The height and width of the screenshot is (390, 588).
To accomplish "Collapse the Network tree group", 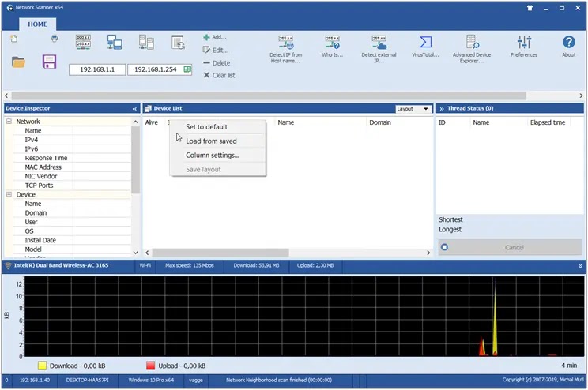I will 9,122.
